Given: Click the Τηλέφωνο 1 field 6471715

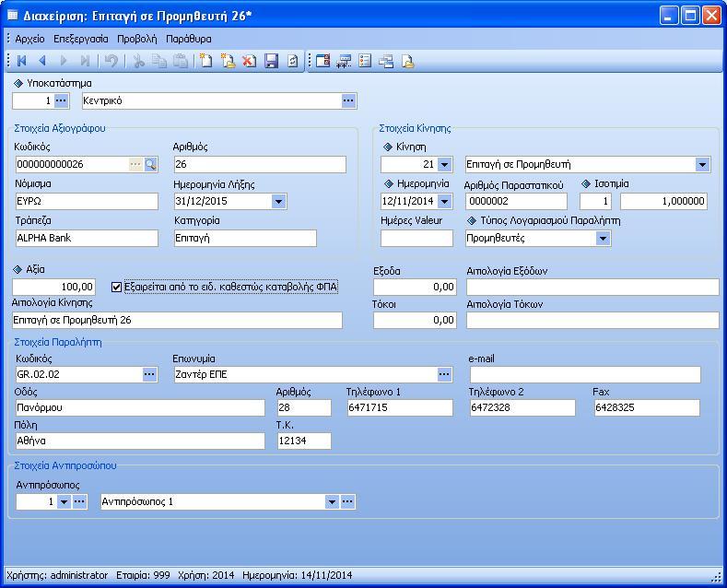Looking at the screenshot, I should (x=400, y=407).
